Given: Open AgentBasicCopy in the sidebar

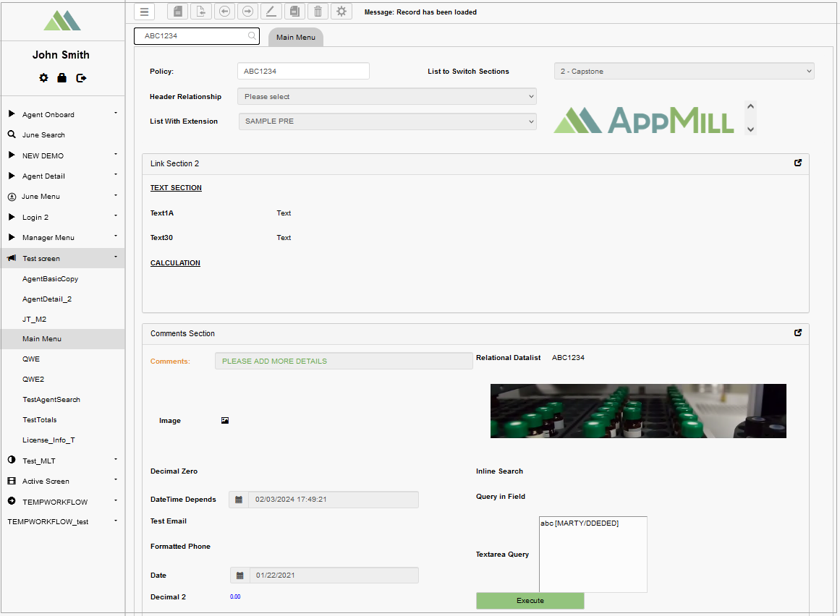Looking at the screenshot, I should pos(51,279).
